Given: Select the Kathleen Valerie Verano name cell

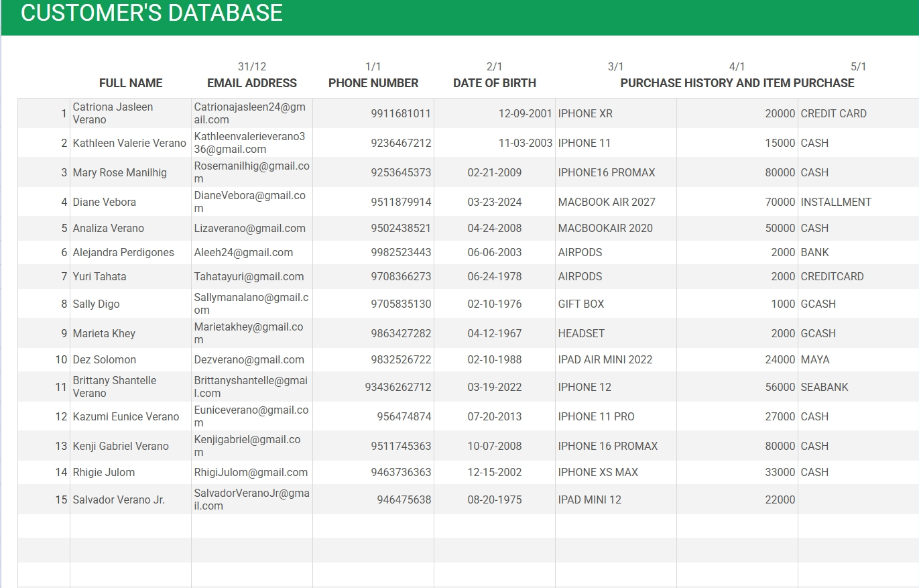Looking at the screenshot, I should [131, 143].
